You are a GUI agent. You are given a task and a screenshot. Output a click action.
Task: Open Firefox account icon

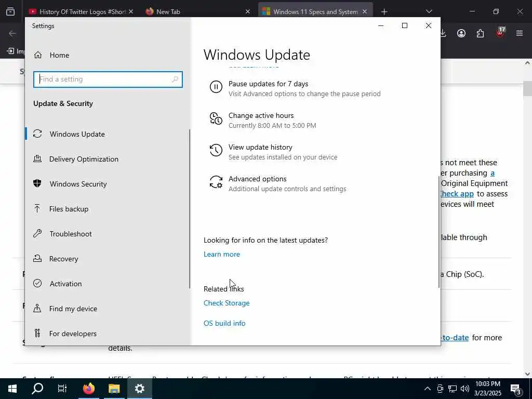tap(461, 33)
